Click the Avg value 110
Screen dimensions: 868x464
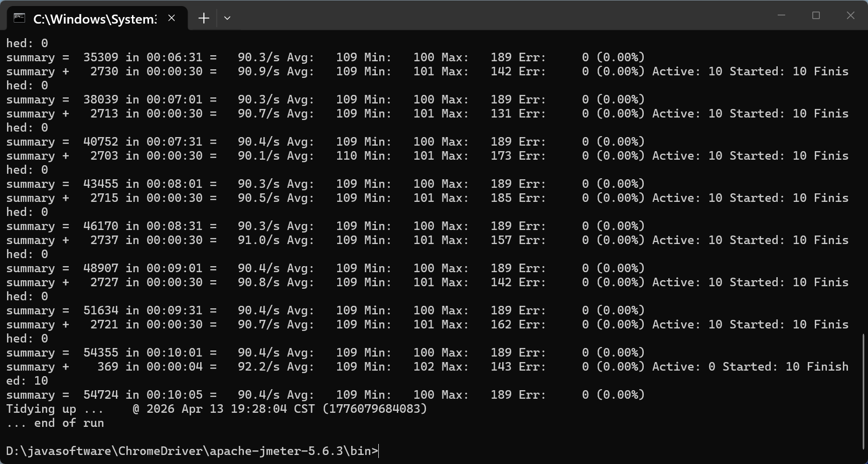click(347, 156)
